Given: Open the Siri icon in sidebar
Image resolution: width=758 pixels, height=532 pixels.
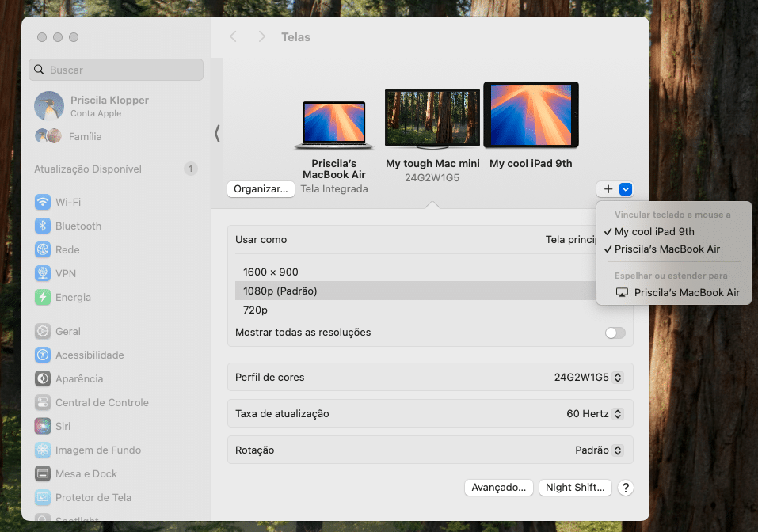Looking at the screenshot, I should pyautogui.click(x=43, y=426).
